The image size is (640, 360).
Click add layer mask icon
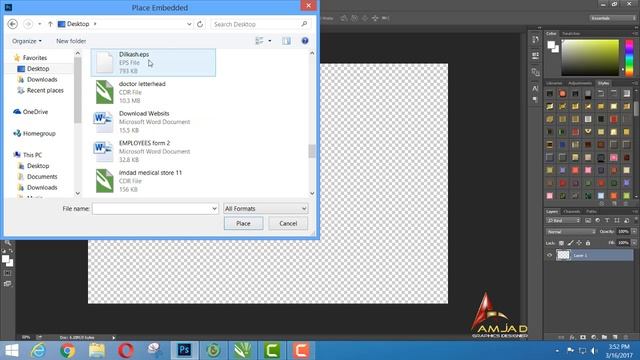click(x=583, y=338)
